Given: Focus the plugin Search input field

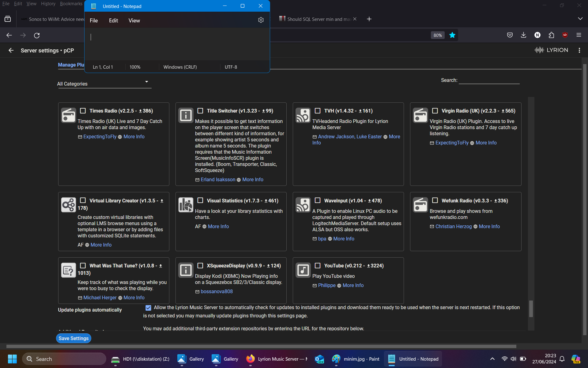Looking at the screenshot, I should pyautogui.click(x=489, y=80).
